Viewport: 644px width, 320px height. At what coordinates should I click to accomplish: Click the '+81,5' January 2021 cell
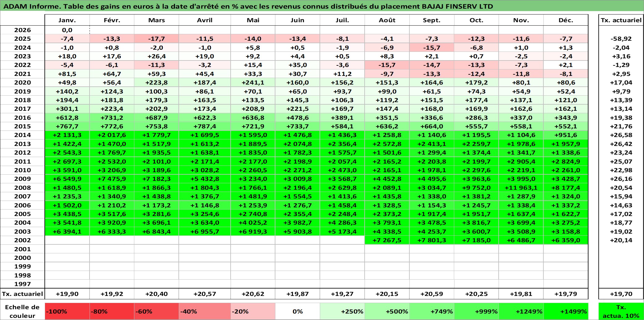point(67,74)
